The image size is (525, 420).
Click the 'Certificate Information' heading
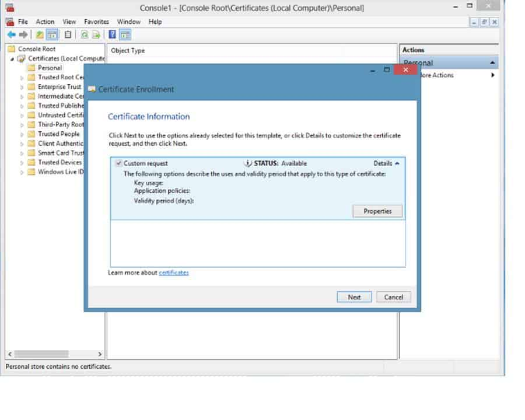click(x=149, y=117)
